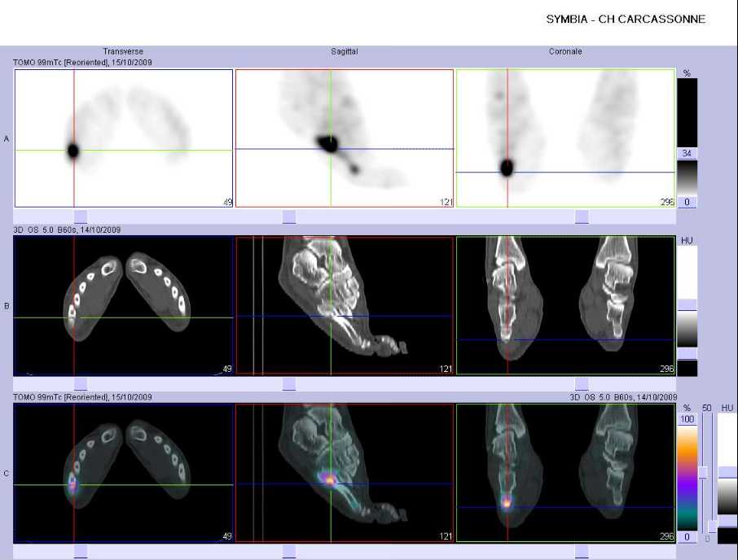Grab the lower HU window handle in row C

pos(727,522)
